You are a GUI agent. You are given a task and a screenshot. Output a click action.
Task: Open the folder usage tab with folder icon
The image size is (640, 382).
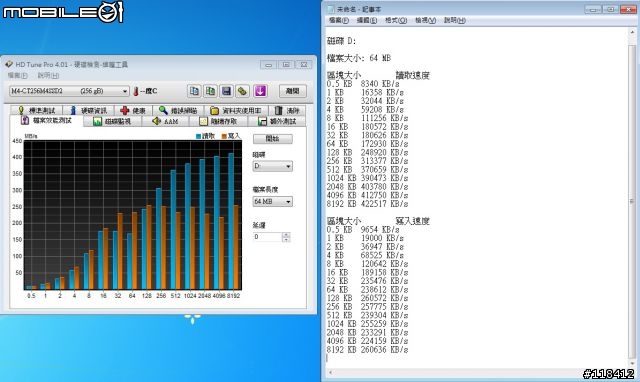pos(236,111)
